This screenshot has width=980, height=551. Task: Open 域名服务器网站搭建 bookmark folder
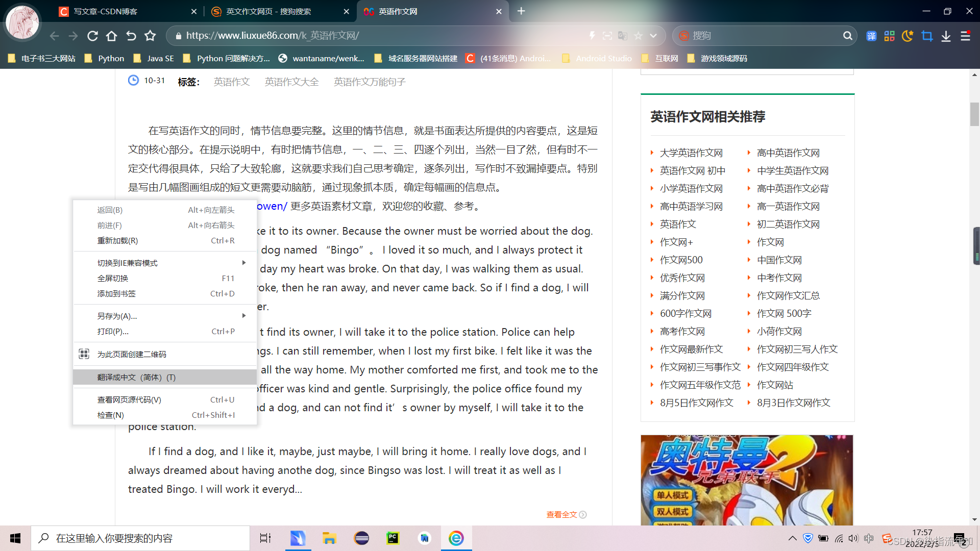416,59
